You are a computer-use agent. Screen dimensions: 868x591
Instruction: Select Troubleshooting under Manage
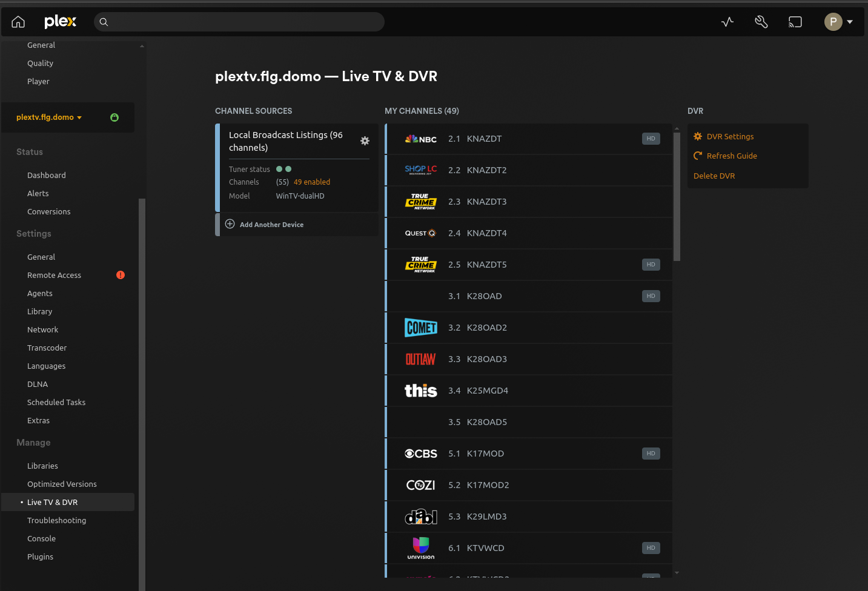click(x=56, y=520)
